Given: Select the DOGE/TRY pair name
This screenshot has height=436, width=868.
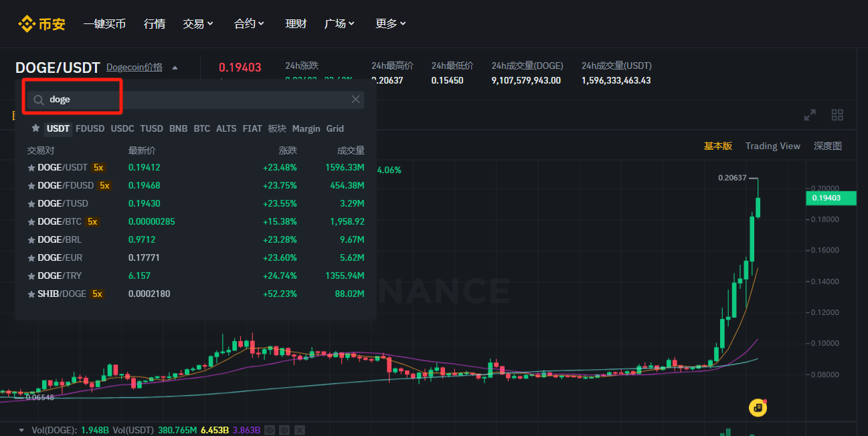Looking at the screenshot, I should 60,276.
